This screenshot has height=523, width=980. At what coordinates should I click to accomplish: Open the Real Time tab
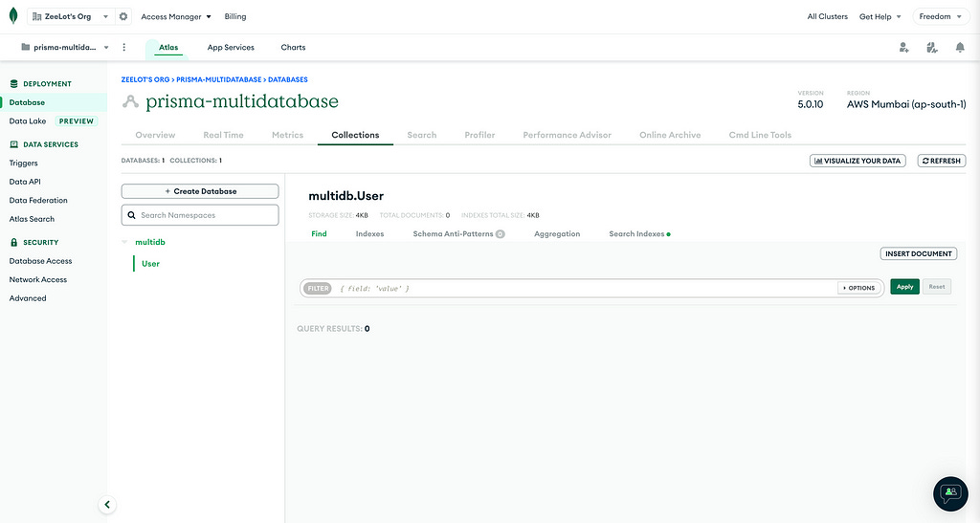tap(223, 135)
